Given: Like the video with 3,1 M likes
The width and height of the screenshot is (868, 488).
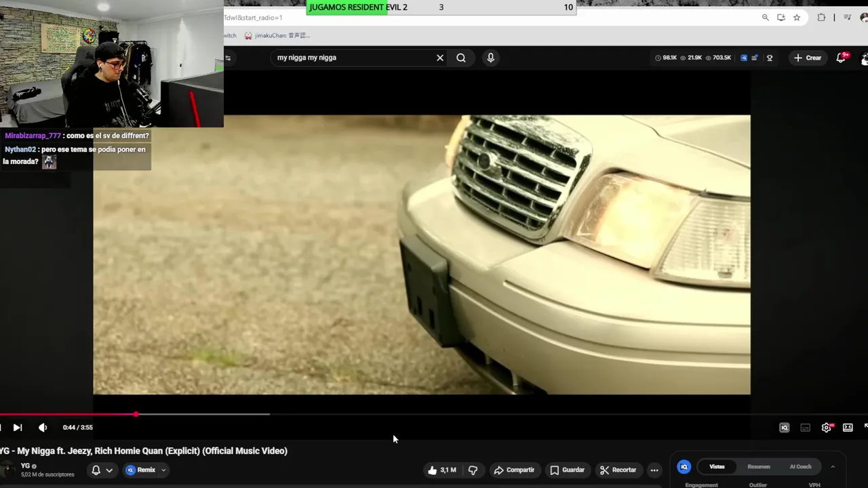Looking at the screenshot, I should coord(441,470).
